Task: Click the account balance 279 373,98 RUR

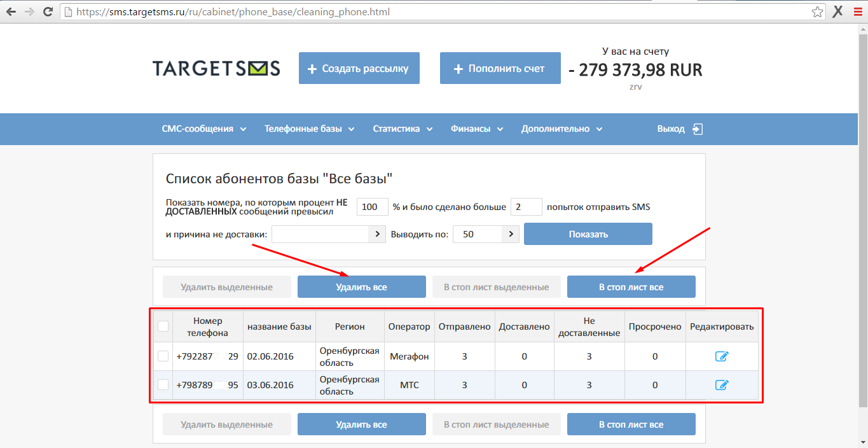Action: tap(636, 69)
